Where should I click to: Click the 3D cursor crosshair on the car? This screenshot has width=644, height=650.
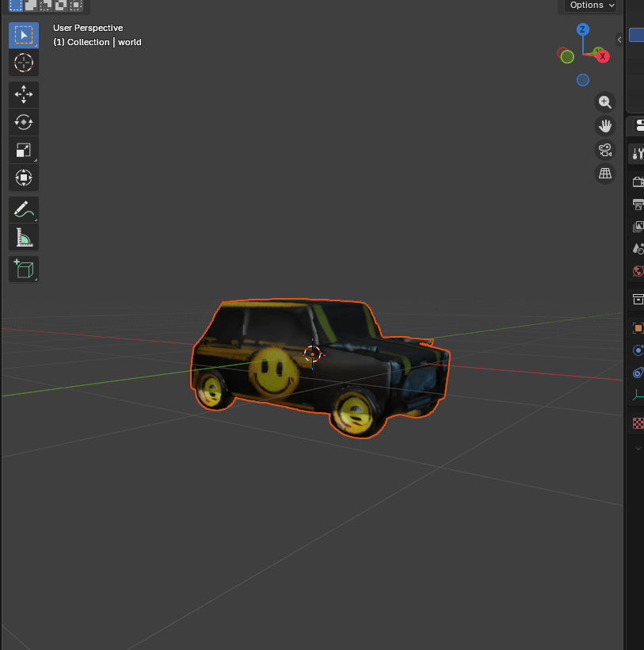coord(312,354)
